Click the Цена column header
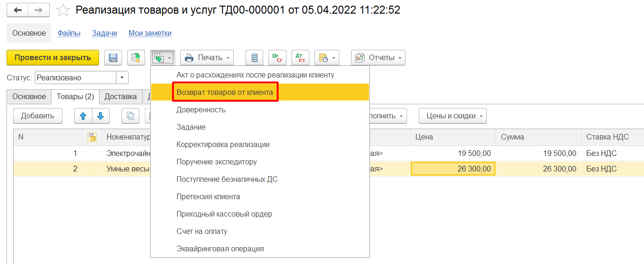Image resolution: width=644 pixels, height=264 pixels. pyautogui.click(x=453, y=137)
